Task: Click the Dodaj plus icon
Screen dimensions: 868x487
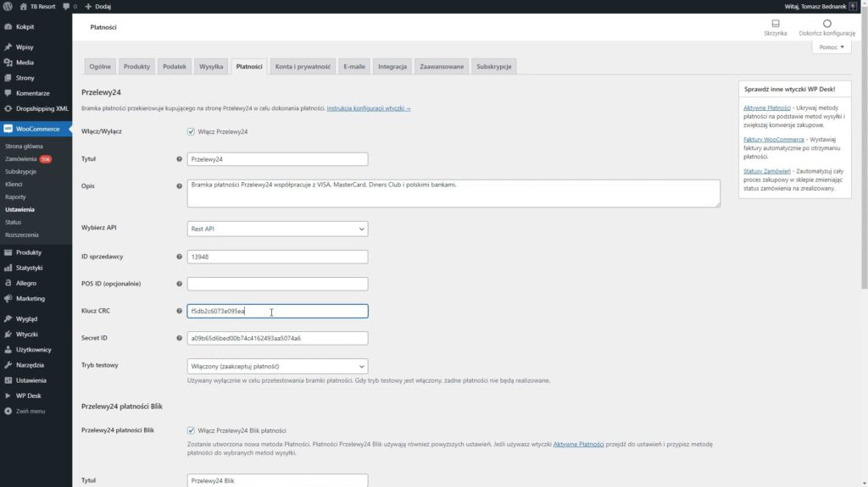Action: (x=88, y=7)
